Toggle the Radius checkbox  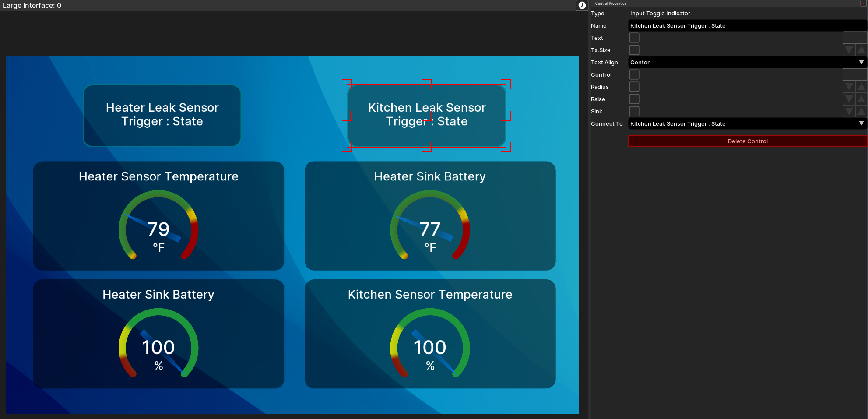[x=634, y=87]
